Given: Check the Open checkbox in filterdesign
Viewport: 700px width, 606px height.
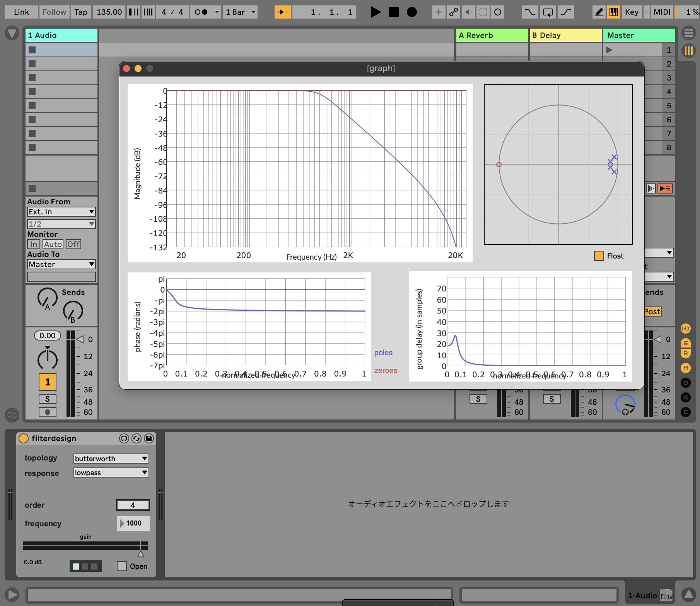Looking at the screenshot, I should (122, 566).
